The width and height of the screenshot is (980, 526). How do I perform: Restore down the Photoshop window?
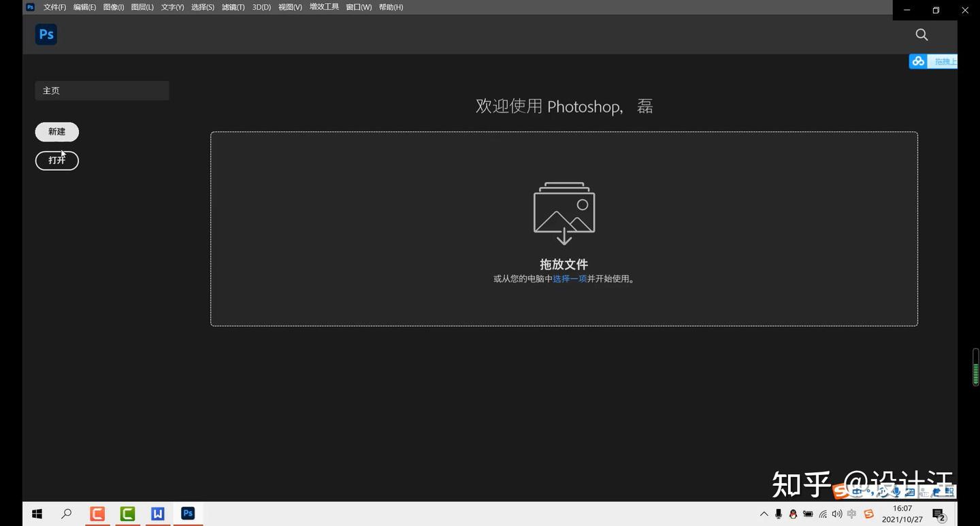click(x=936, y=10)
